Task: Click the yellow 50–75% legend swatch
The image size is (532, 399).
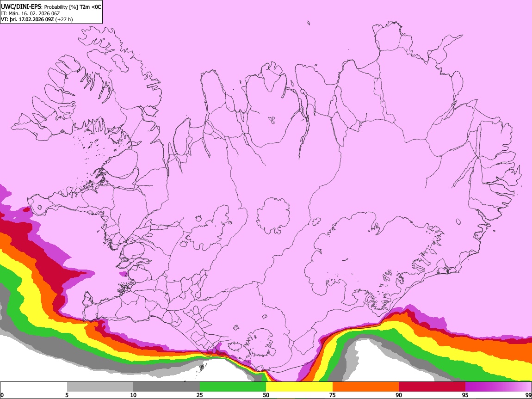Action: click(x=299, y=387)
